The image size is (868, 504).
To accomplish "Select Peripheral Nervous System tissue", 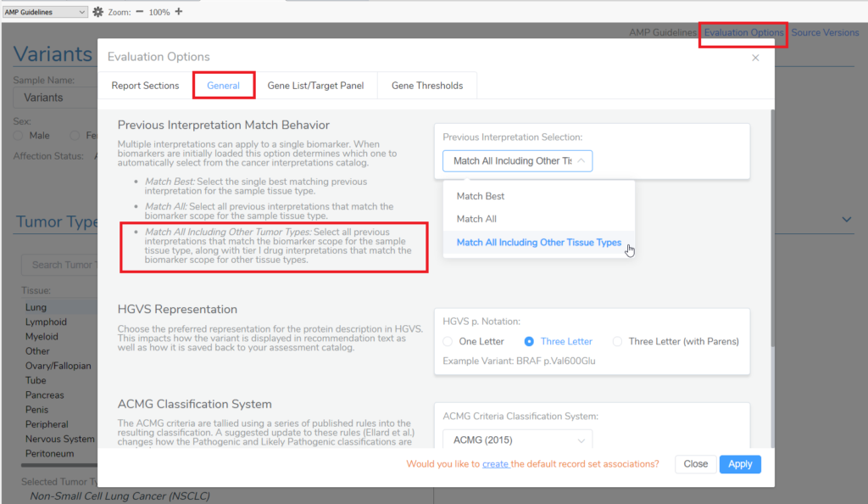I will coord(60,431).
